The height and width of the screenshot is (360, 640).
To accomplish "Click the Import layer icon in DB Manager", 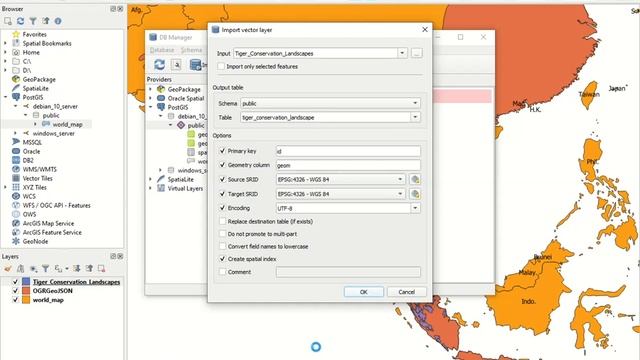I will point(196,64).
